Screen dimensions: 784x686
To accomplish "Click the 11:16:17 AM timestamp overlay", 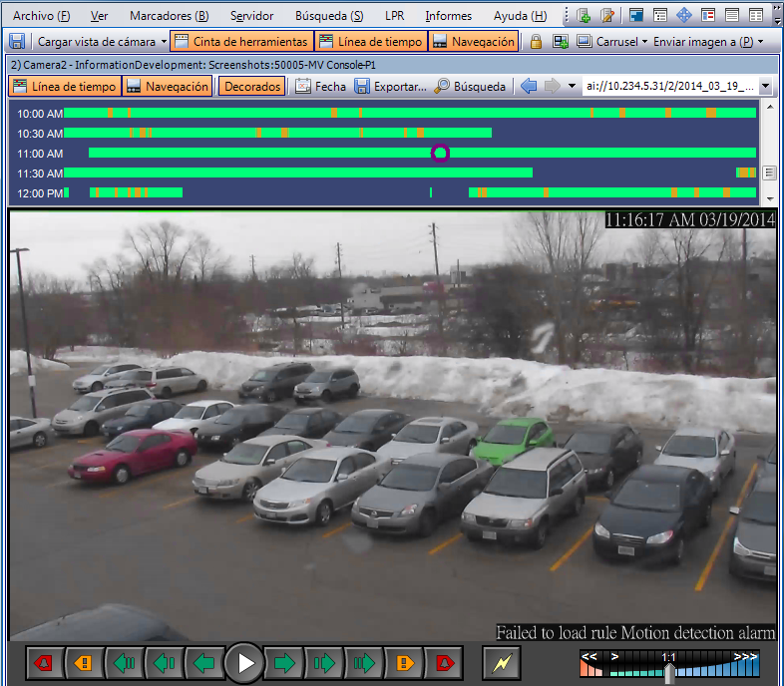I will pos(690,220).
